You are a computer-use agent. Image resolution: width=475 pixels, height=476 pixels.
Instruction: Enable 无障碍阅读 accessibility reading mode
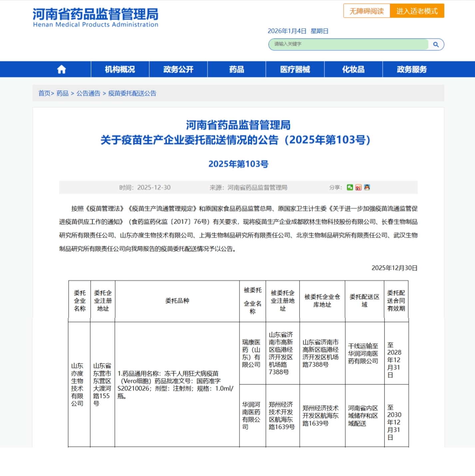[366, 10]
